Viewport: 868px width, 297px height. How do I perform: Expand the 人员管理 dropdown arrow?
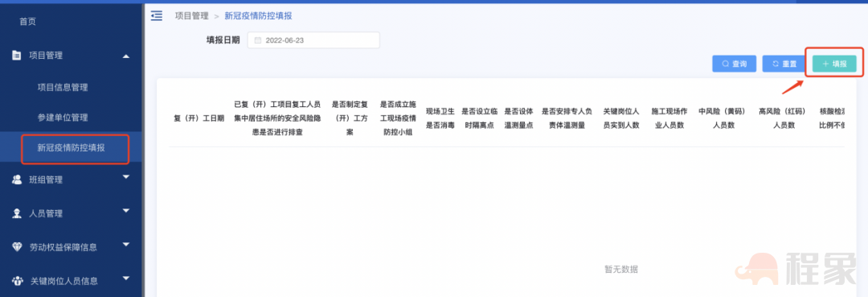pos(126,211)
